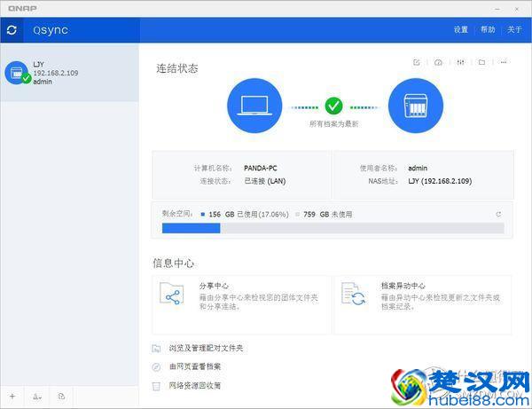Open 浏览及管理配对文件夹 link
Screen dimensions: 532x409
coord(206,348)
